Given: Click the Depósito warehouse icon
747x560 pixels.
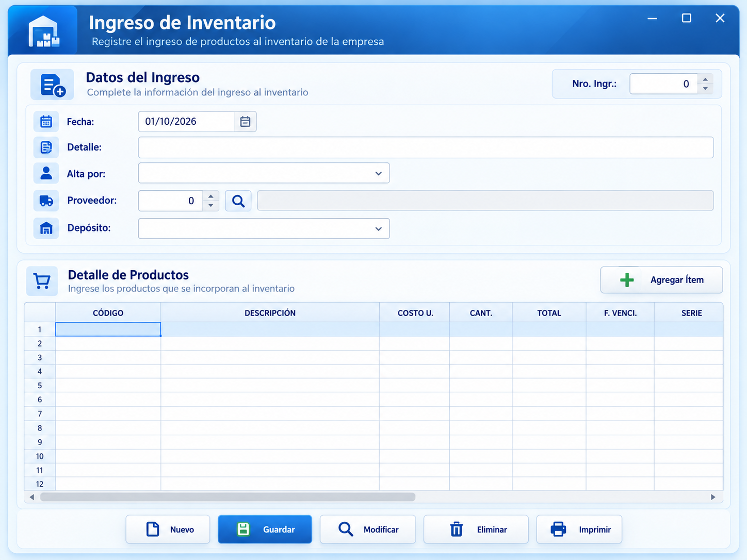Looking at the screenshot, I should click(x=46, y=228).
